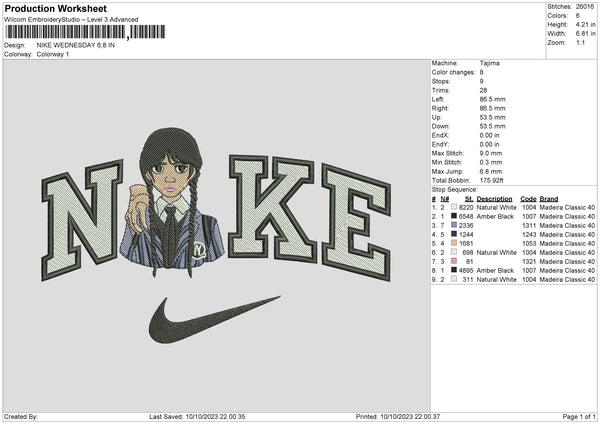Click the Amber Black swatch beside 6548 stitches

click(454, 216)
